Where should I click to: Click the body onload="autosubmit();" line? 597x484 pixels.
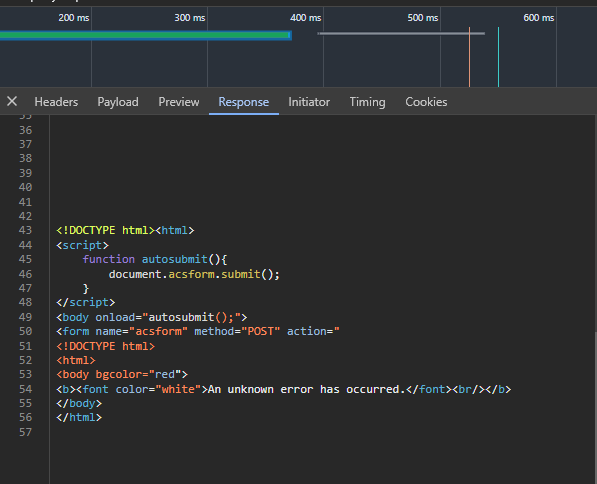pyautogui.click(x=152, y=317)
